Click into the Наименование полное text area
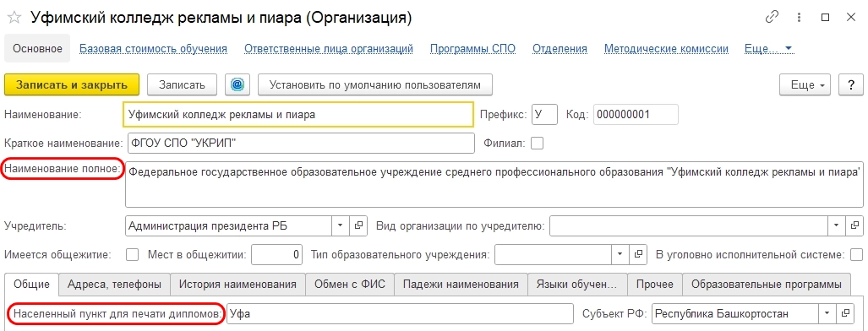Screen dimensions: 868x331 [x=494, y=184]
